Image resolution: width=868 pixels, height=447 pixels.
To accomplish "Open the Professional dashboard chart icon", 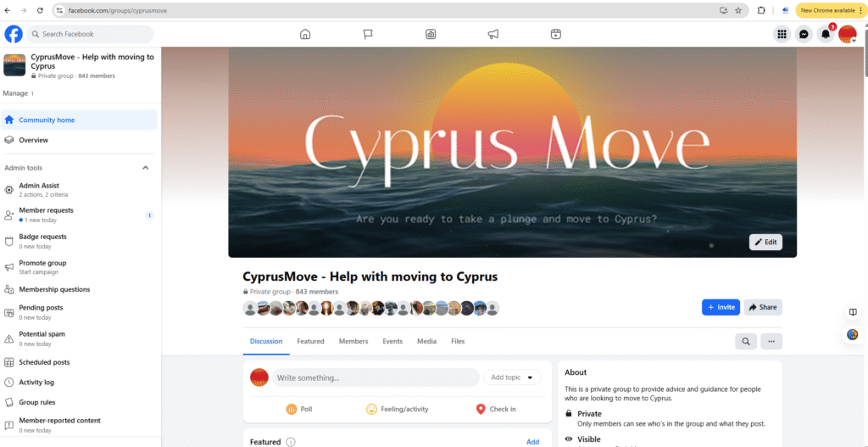I will [x=431, y=34].
